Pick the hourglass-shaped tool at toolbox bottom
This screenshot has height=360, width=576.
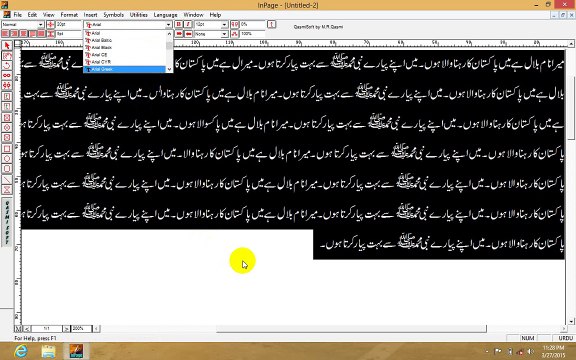coord(7,190)
